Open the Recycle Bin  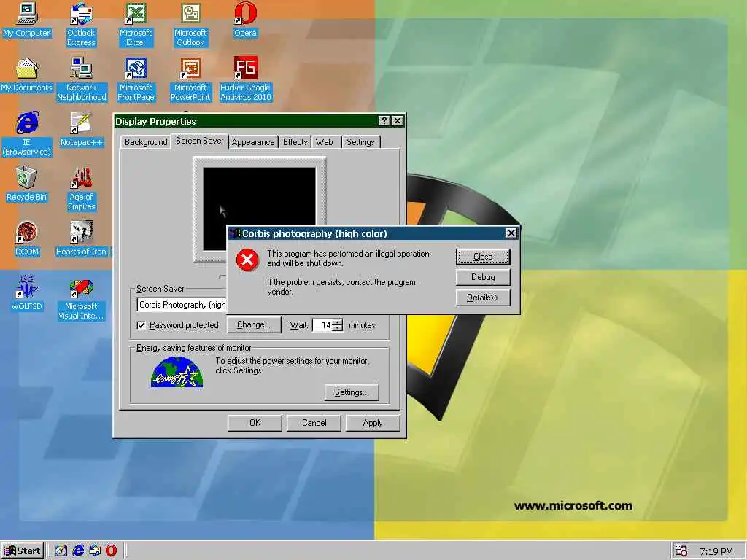click(27, 184)
